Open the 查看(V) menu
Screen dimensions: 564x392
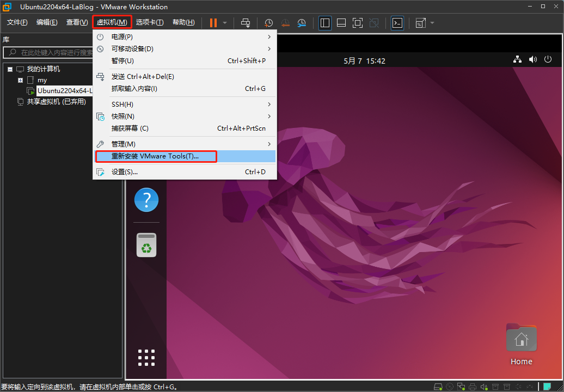pyautogui.click(x=77, y=22)
